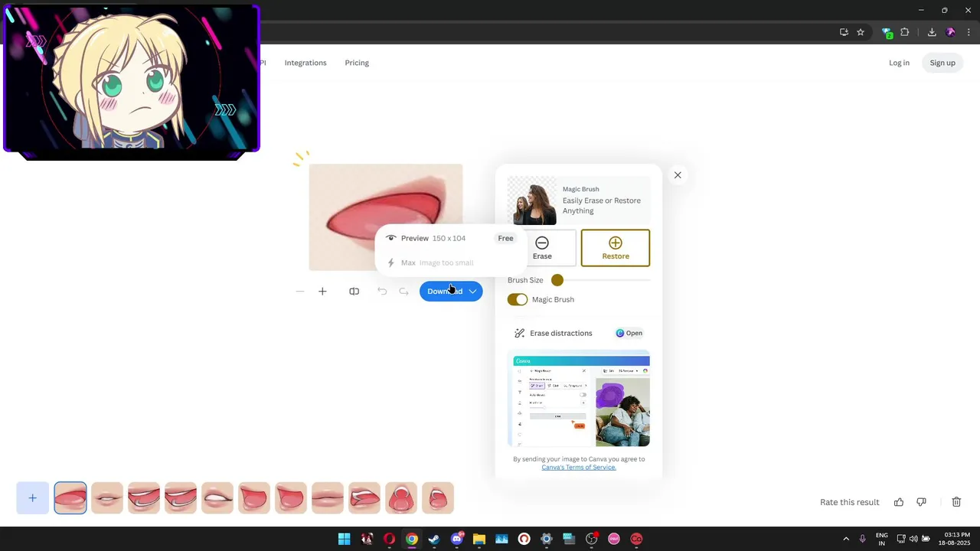Open the browser profile avatar

tap(951, 32)
